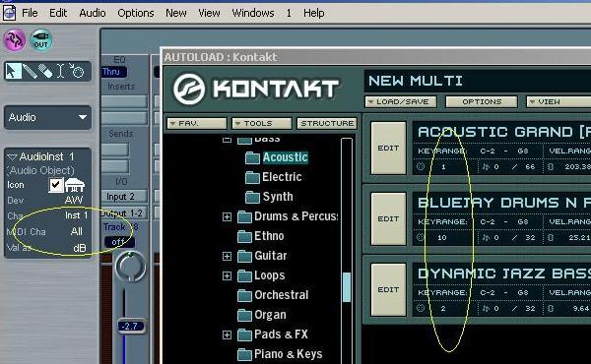Toggle the channel strip off button
Image resolution: width=591 pixels, height=364 pixels.
click(x=119, y=242)
